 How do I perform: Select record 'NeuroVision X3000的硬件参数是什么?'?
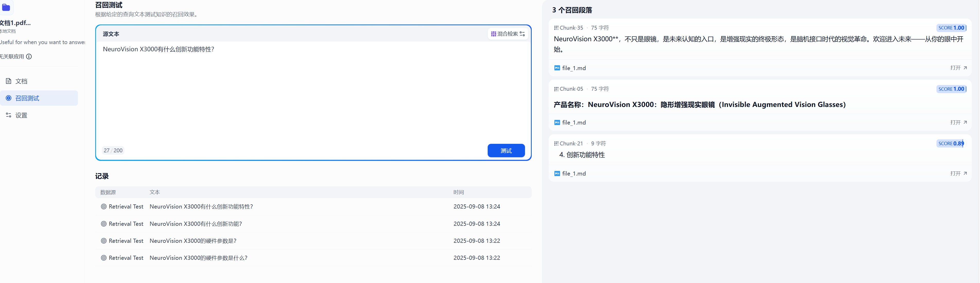198,258
